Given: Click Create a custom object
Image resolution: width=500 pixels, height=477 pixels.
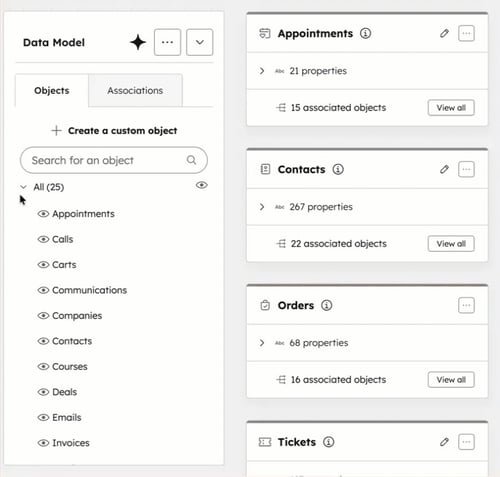Looking at the screenshot, I should coord(114,131).
